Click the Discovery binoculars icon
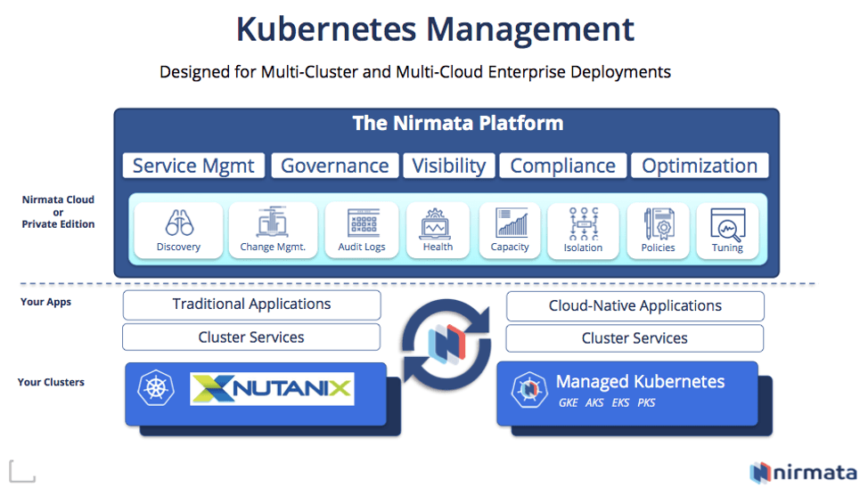The image size is (868, 487). tap(179, 223)
